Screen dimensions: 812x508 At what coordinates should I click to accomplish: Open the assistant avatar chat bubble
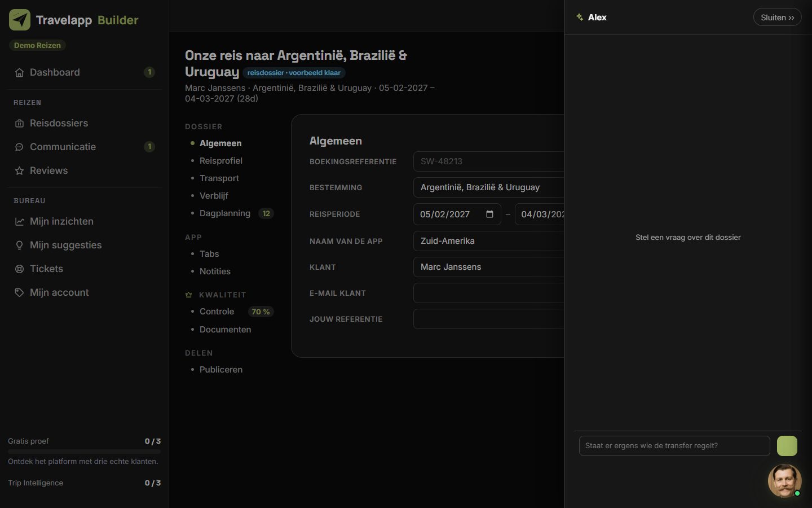point(784,481)
